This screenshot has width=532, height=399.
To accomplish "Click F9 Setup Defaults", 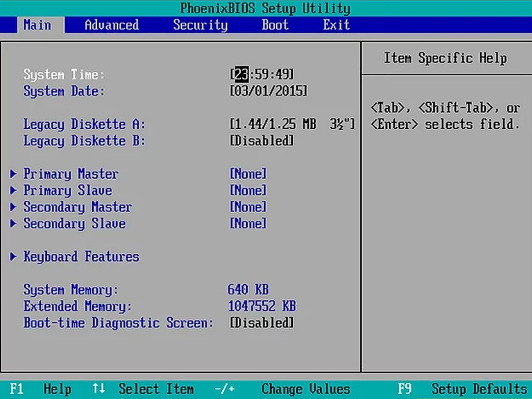I will click(462, 389).
